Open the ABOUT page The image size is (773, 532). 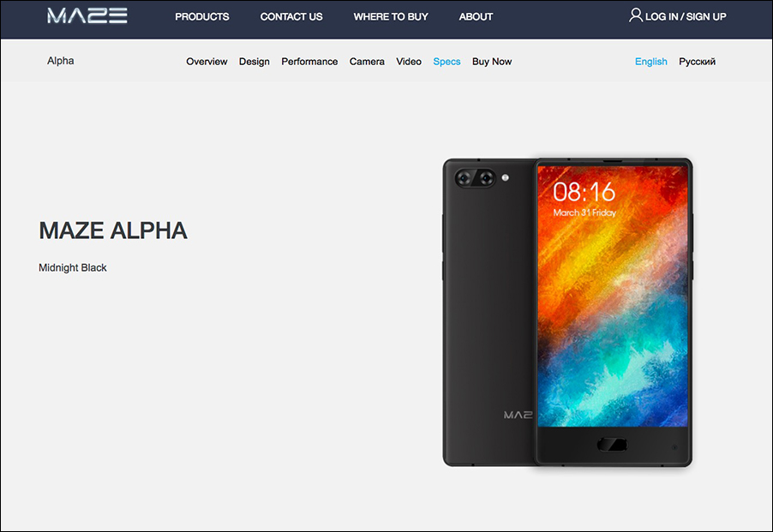(x=476, y=17)
